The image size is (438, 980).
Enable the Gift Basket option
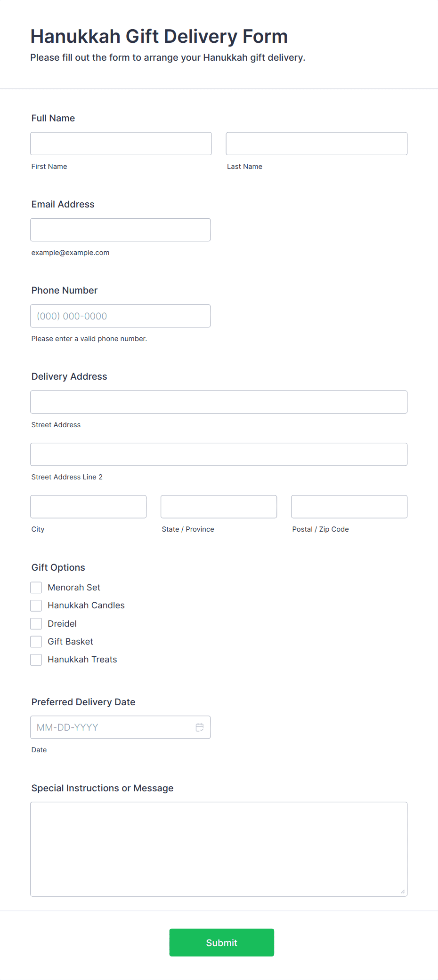tap(36, 642)
